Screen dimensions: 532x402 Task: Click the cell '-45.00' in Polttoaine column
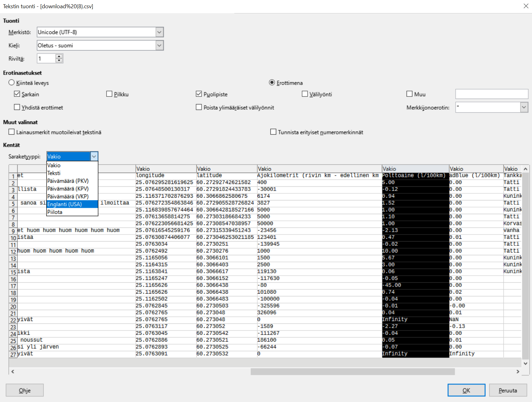pyautogui.click(x=415, y=285)
